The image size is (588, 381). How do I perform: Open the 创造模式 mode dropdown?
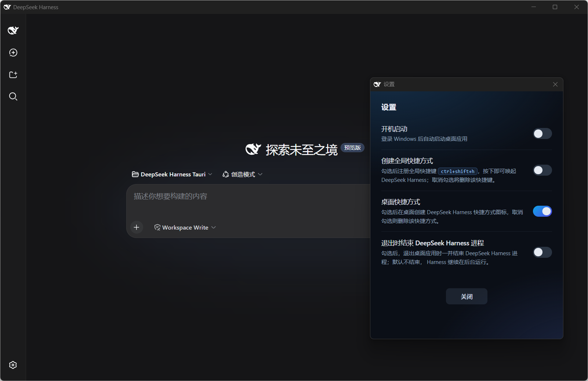(x=243, y=174)
